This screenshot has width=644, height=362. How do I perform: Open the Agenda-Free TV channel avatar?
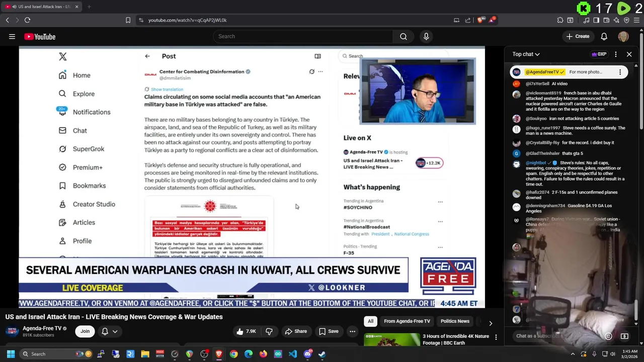(12, 331)
